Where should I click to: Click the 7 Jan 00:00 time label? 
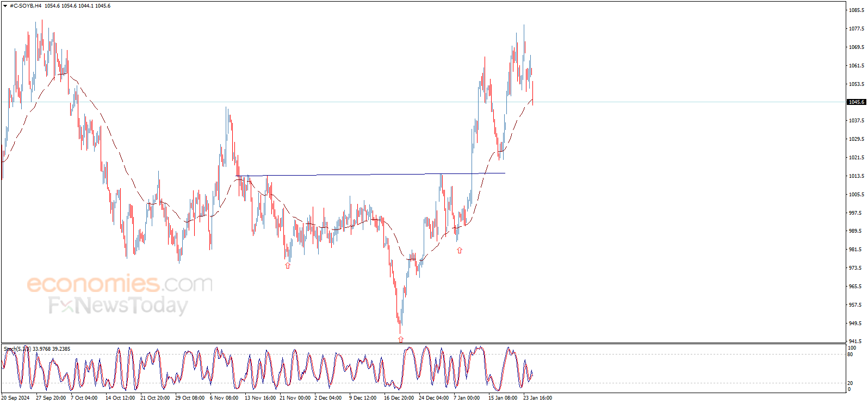point(467,398)
